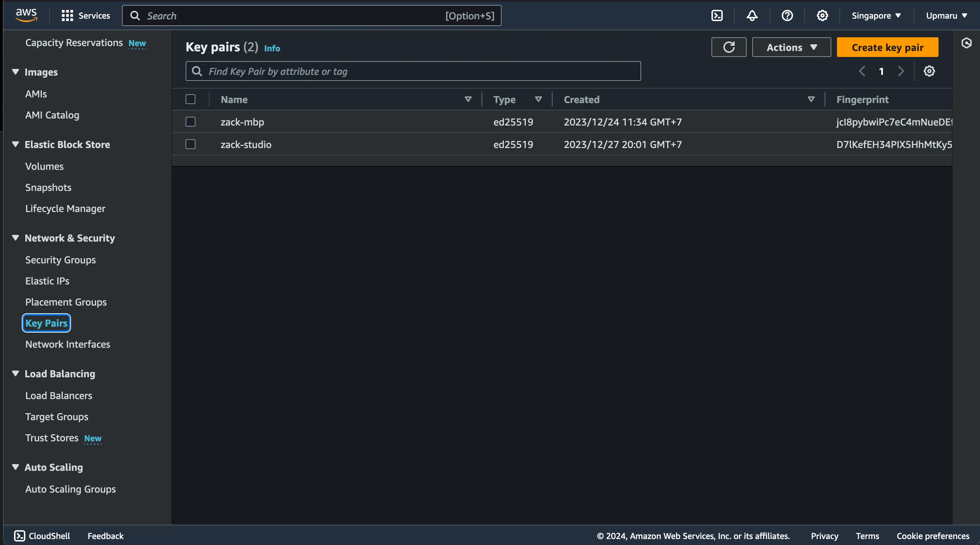This screenshot has height=545, width=980.
Task: Open the Singapore region selector
Action: coord(876,15)
